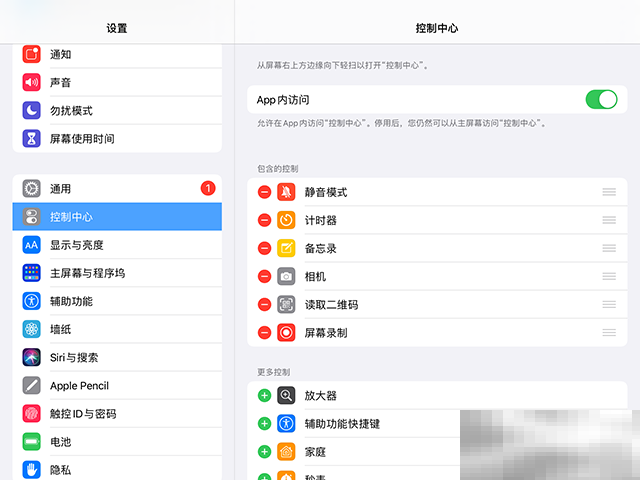Tap the 静音模式 bell icon
The image size is (640, 480).
coord(286,192)
